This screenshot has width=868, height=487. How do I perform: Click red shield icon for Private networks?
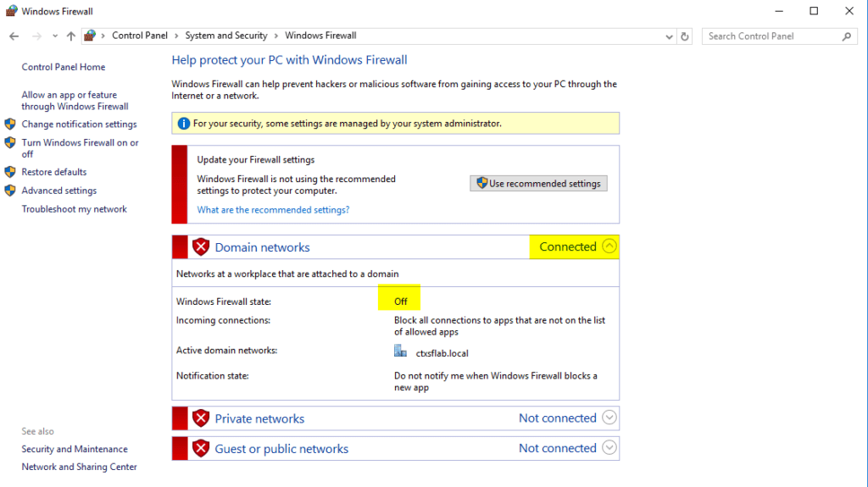click(x=201, y=418)
